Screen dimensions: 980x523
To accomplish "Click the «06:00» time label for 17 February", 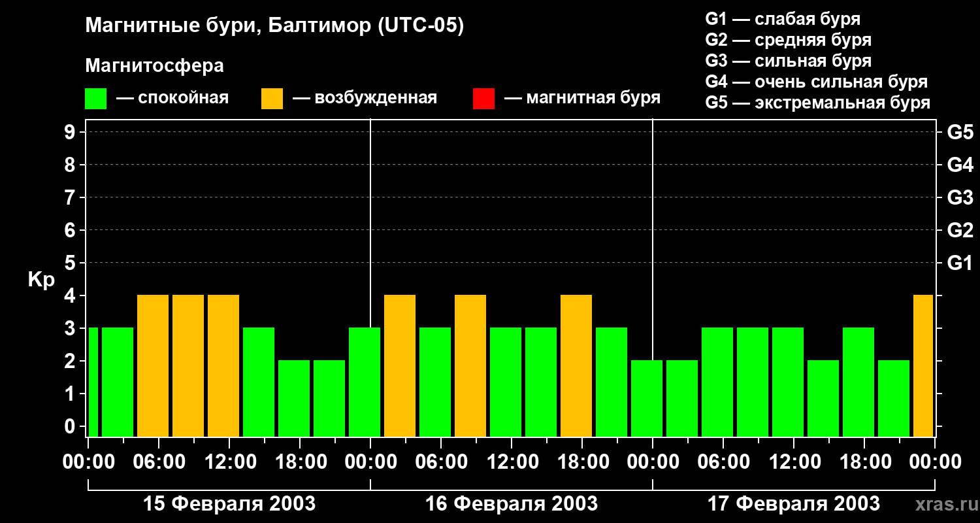I will click(723, 462).
